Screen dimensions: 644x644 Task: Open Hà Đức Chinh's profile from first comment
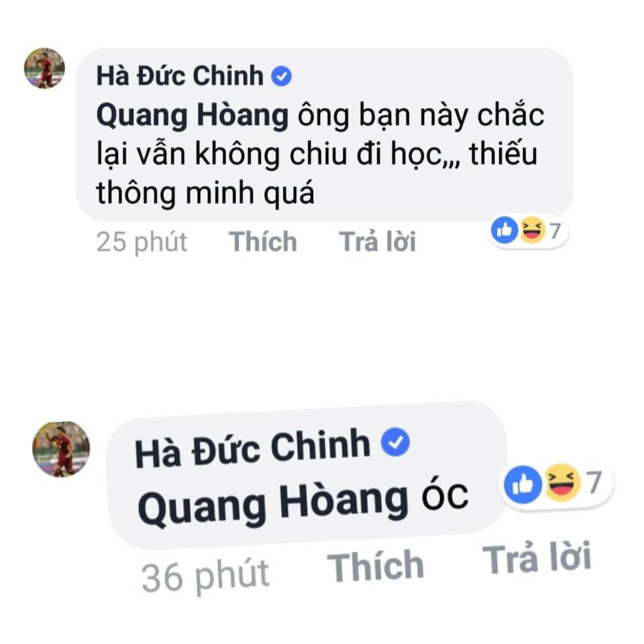180,76
